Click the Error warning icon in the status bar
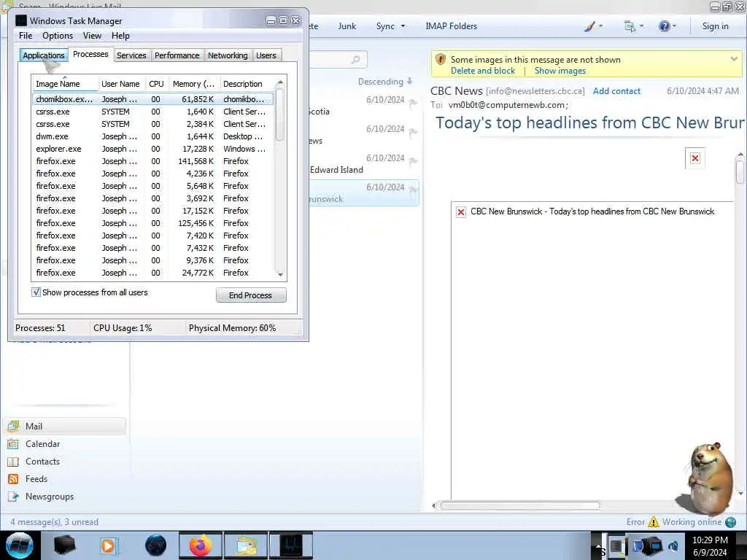747x560 pixels. [653, 522]
